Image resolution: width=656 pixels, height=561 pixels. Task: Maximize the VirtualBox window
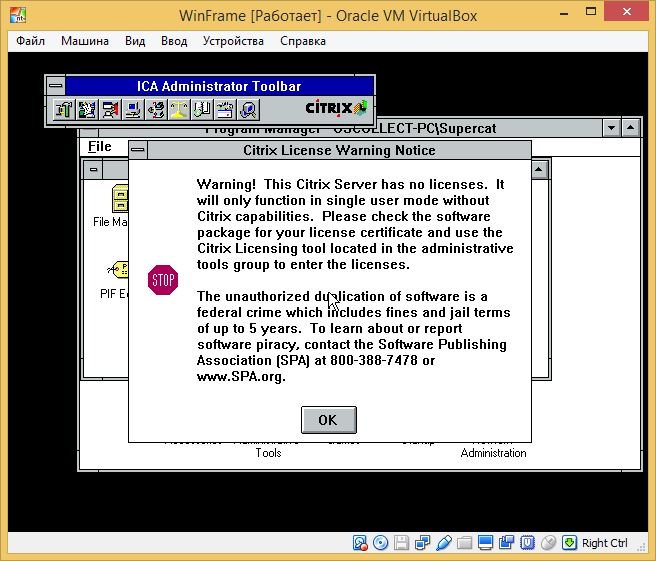pos(591,12)
